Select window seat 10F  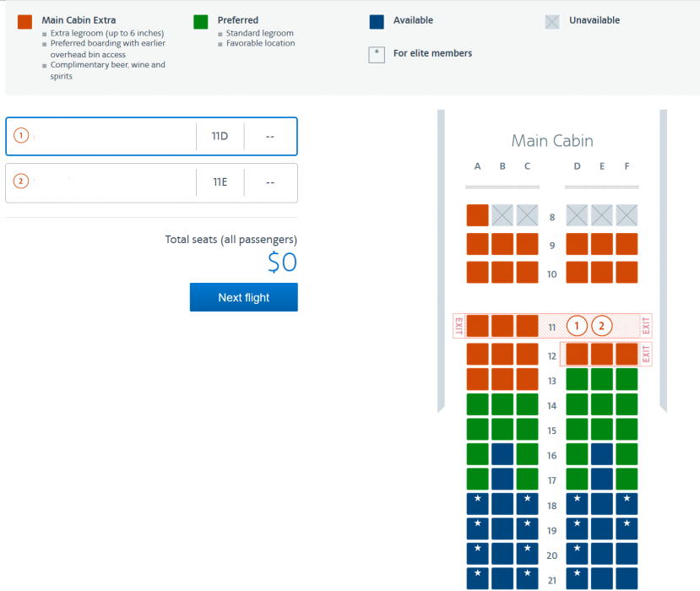[x=627, y=273]
